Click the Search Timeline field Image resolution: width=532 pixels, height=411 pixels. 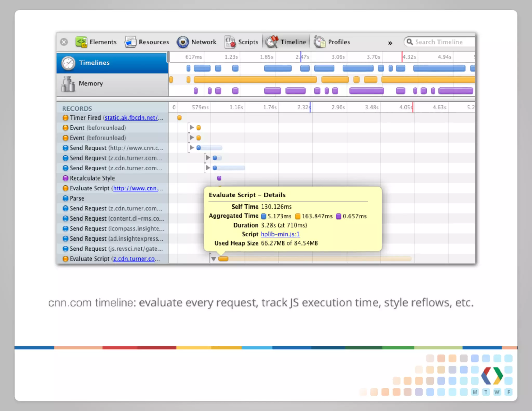pos(439,42)
